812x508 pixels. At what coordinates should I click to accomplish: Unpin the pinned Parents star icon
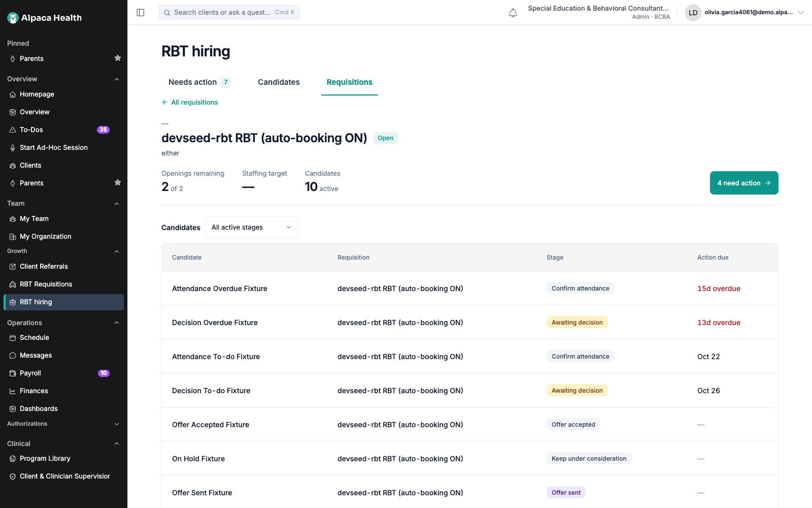coord(118,58)
